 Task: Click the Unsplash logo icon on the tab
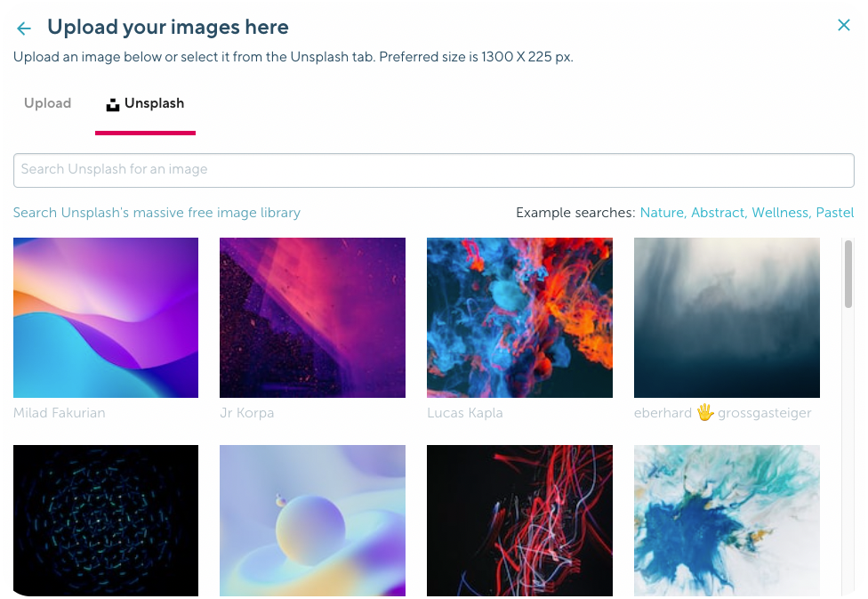click(x=112, y=103)
